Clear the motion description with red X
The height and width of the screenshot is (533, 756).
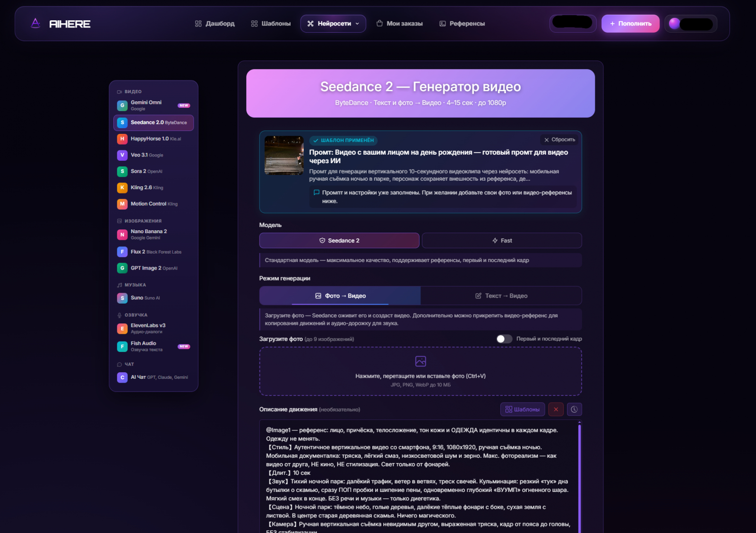tap(556, 410)
